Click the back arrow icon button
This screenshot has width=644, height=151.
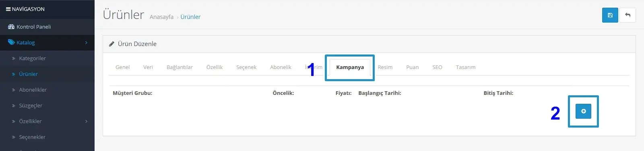tap(627, 15)
